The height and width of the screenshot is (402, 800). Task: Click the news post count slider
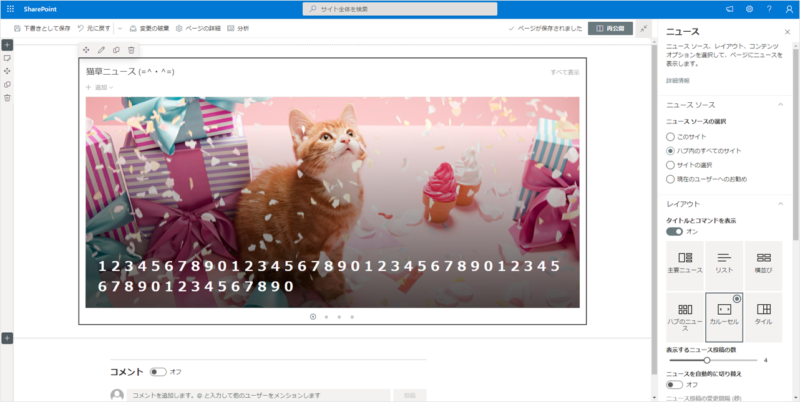(x=707, y=360)
